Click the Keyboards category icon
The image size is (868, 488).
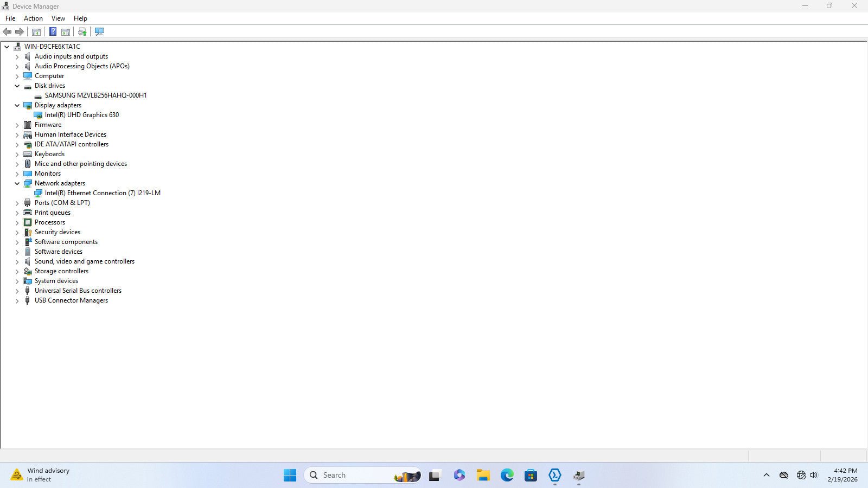(x=28, y=154)
